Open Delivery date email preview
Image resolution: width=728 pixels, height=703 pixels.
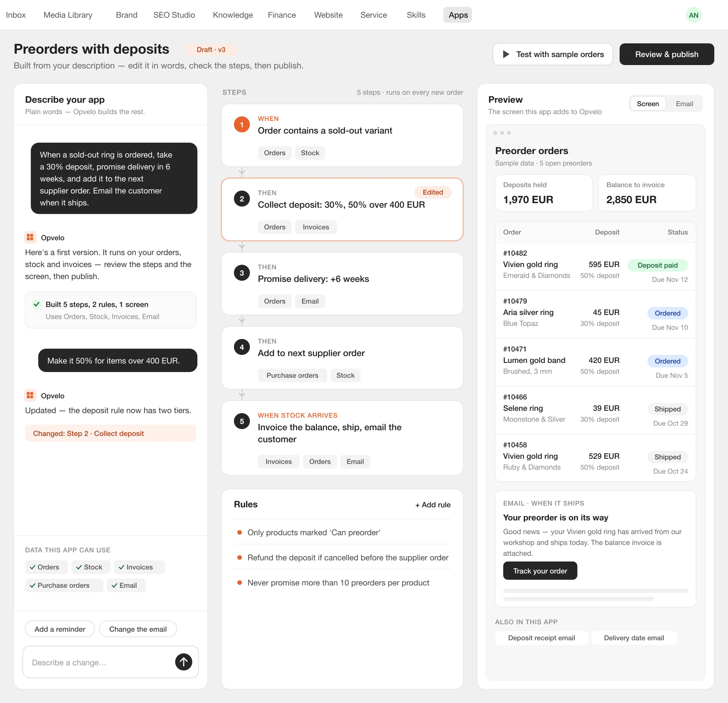coord(634,638)
